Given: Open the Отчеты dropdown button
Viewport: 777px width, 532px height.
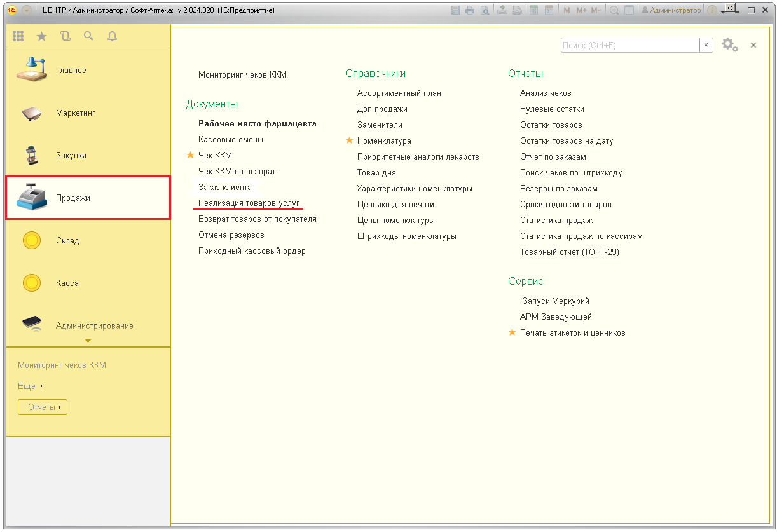Looking at the screenshot, I should (43, 407).
